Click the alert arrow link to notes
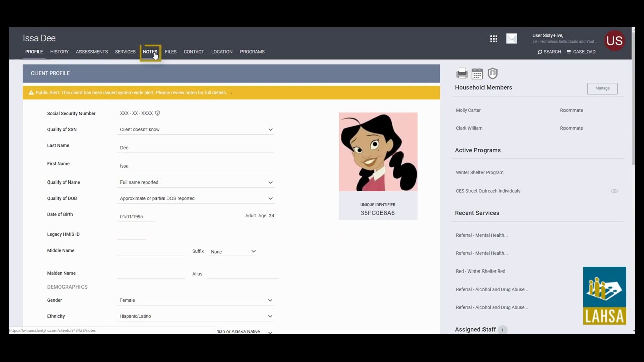The height and width of the screenshot is (362, 644). click(x=230, y=93)
